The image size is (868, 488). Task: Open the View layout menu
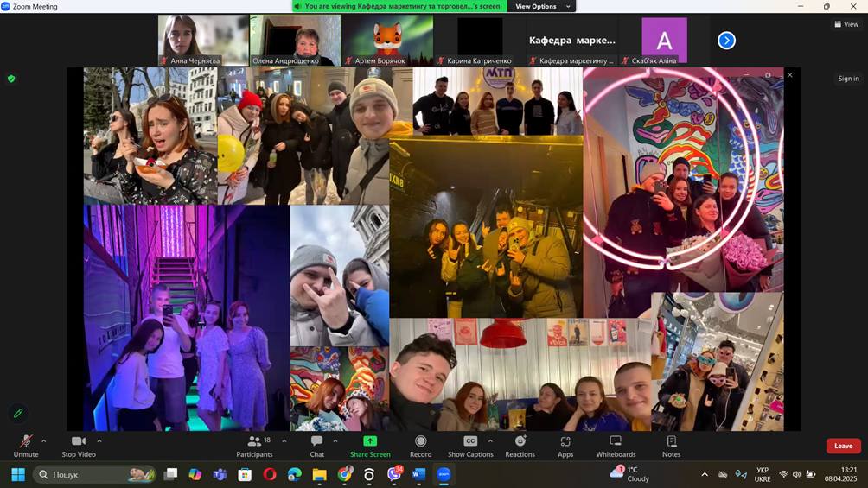coord(846,24)
